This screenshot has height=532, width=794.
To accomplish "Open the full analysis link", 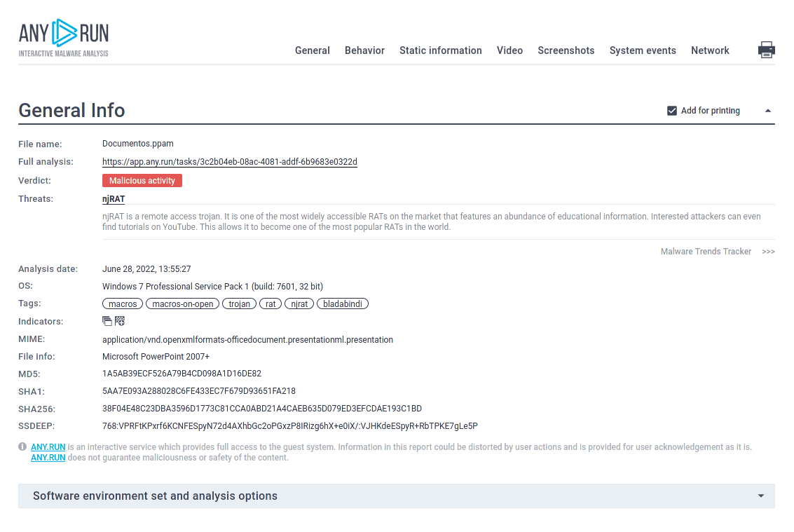I will (x=229, y=162).
